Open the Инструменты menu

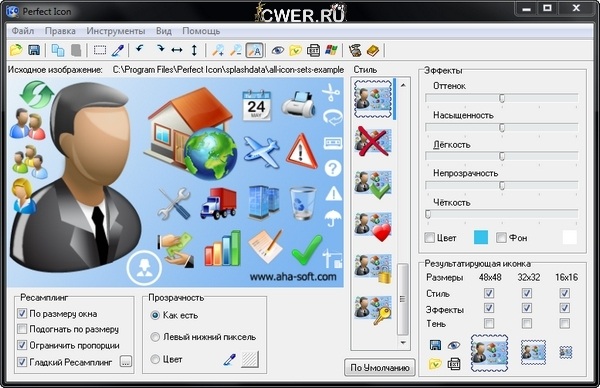(116, 31)
